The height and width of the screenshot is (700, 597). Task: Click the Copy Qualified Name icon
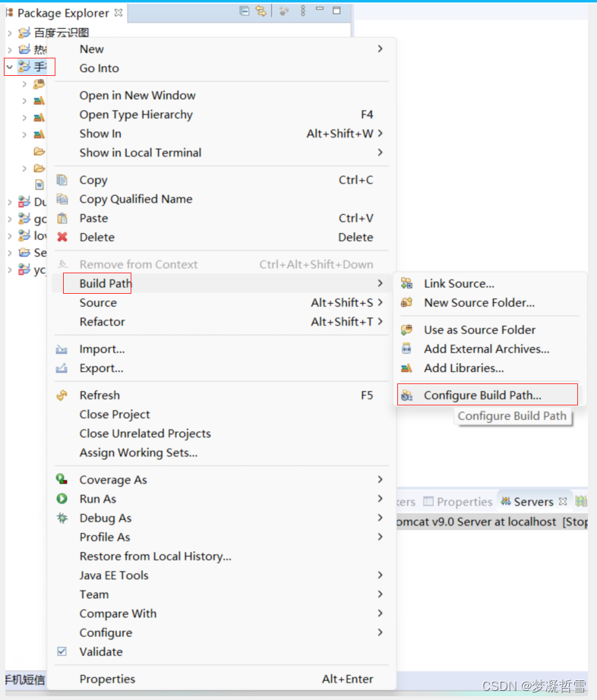62,199
